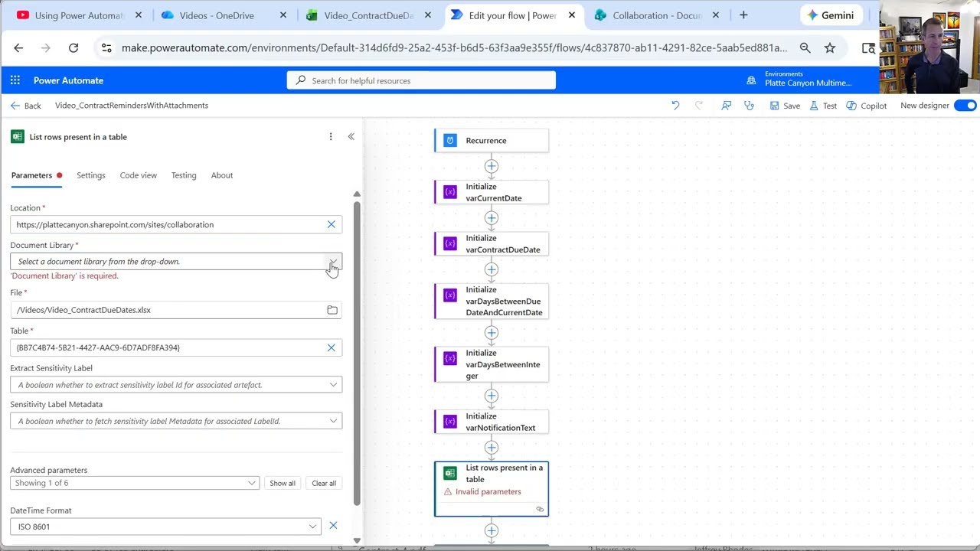The height and width of the screenshot is (551, 980).
Task: Remove the DateTime Format parameter
Action: pyautogui.click(x=333, y=526)
